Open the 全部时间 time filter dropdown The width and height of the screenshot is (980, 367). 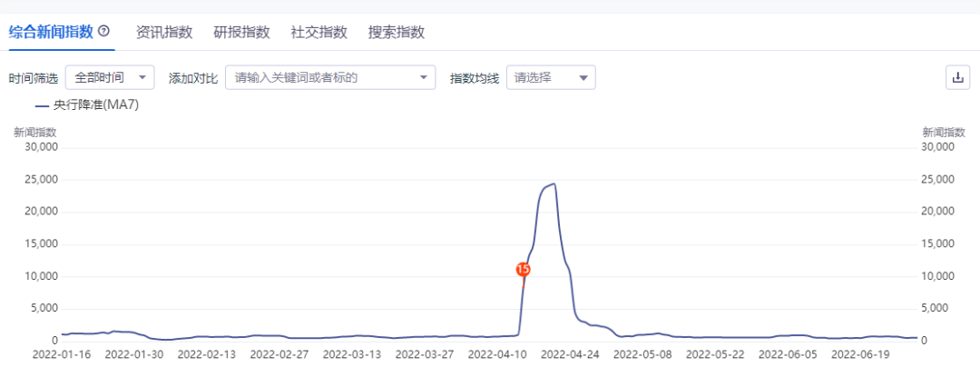(110, 77)
